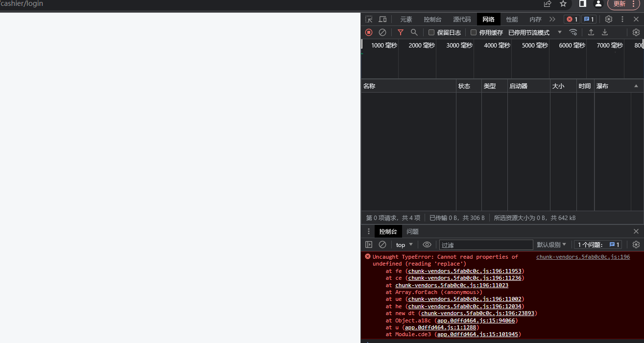This screenshot has width=644, height=343.
Task: Open waterfall sort triangle arrow
Action: (x=636, y=86)
